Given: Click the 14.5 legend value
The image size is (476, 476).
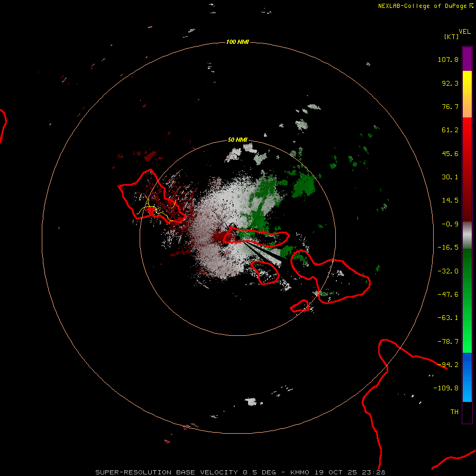Looking at the screenshot, I should point(450,200).
